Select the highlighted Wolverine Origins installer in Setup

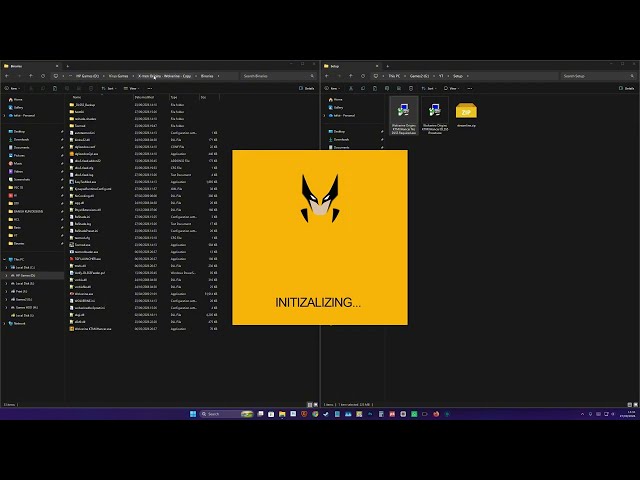pos(404,116)
